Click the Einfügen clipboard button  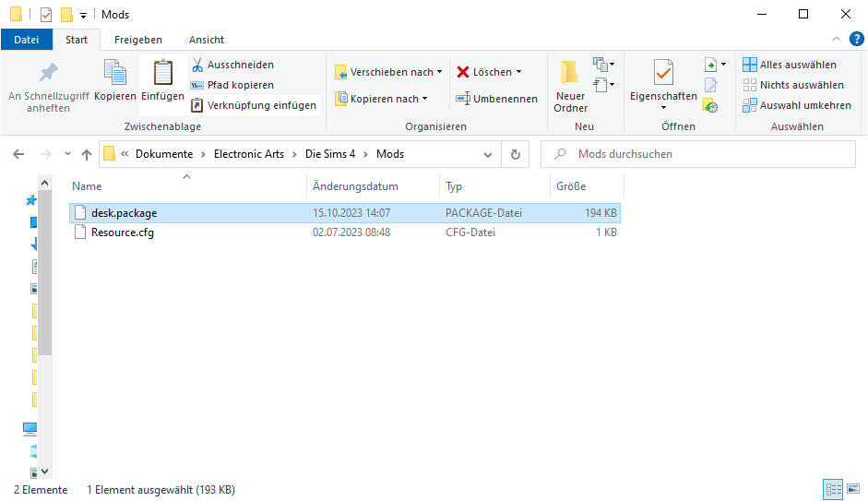[162, 81]
